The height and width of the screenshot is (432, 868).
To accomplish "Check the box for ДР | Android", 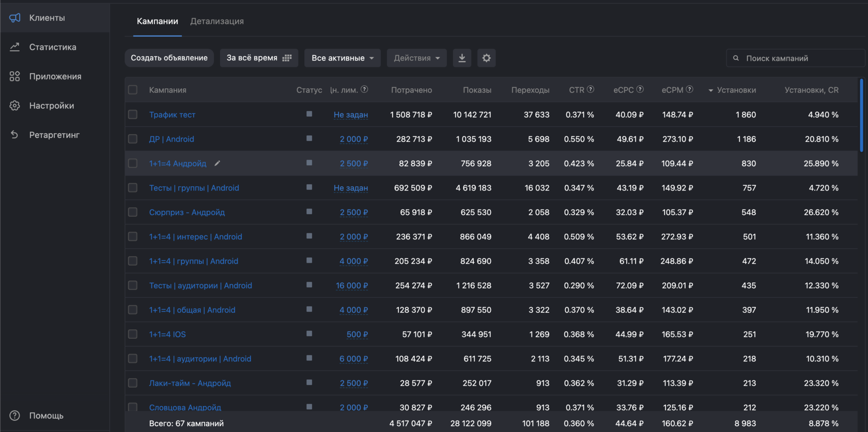I will tap(133, 139).
